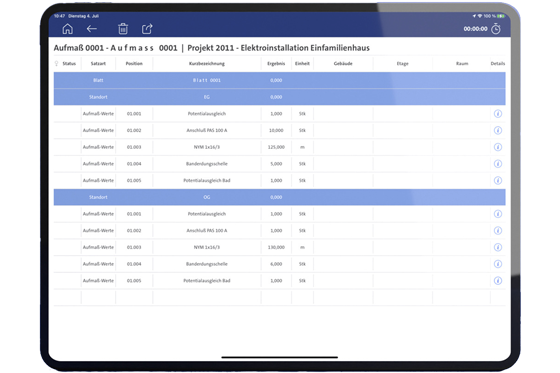Select the empty row below the table

click(x=279, y=297)
